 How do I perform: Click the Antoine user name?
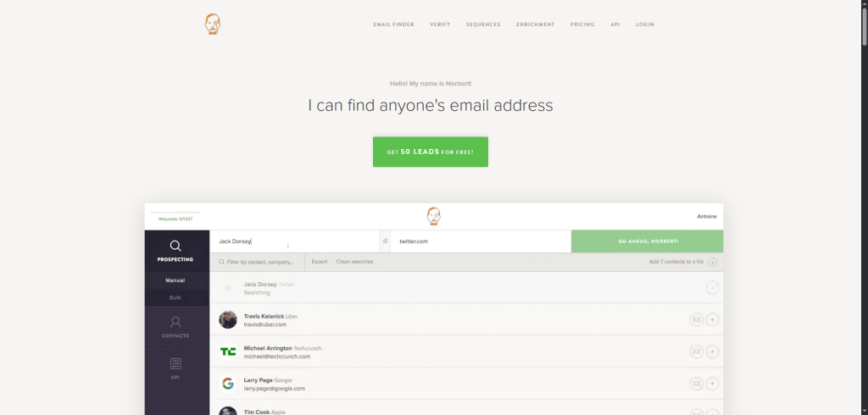[x=706, y=216]
